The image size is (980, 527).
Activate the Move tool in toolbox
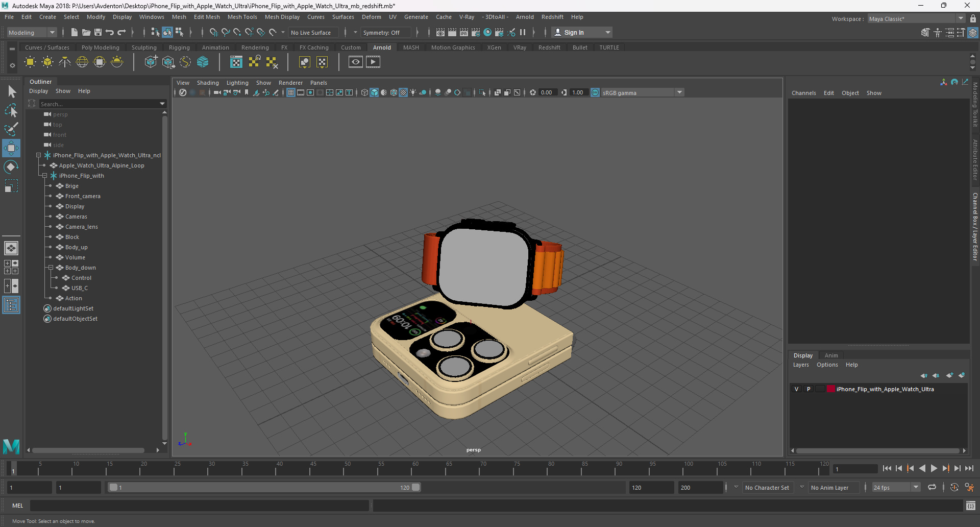tap(11, 148)
